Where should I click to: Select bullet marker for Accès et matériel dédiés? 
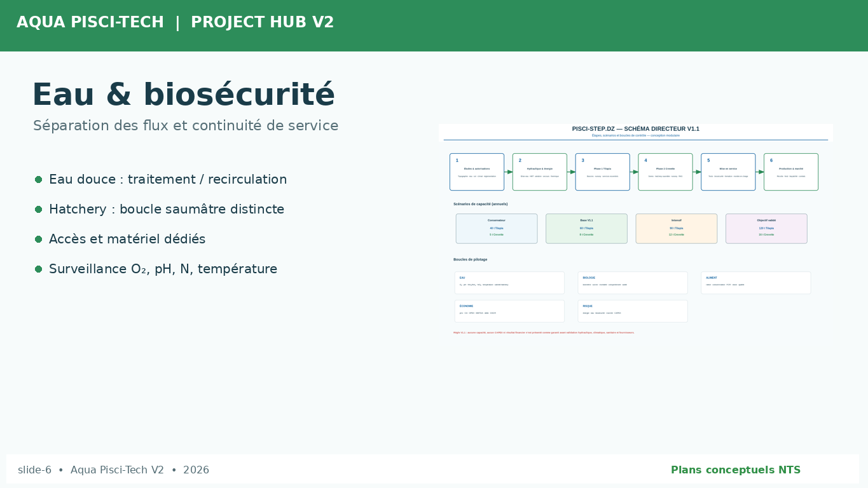[x=38, y=240]
